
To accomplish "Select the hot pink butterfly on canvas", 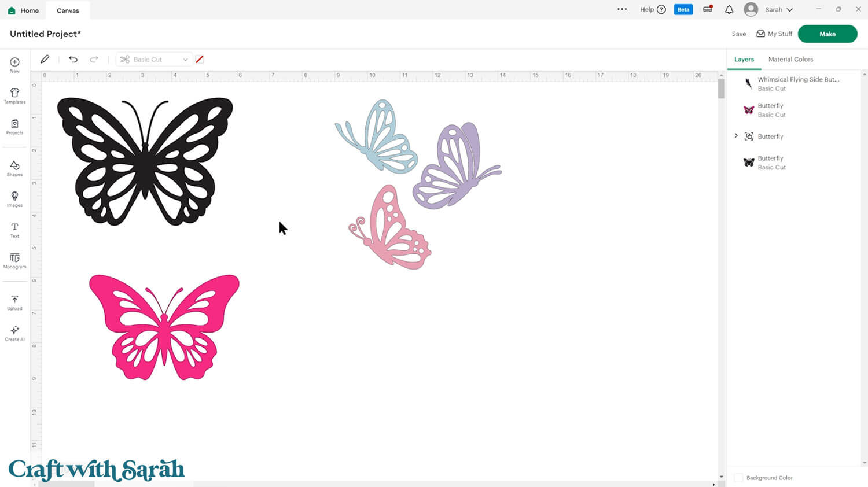I will (164, 327).
